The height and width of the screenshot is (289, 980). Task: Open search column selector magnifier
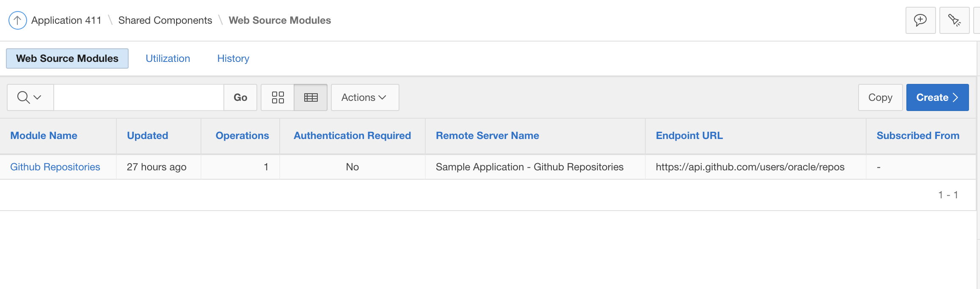click(30, 97)
